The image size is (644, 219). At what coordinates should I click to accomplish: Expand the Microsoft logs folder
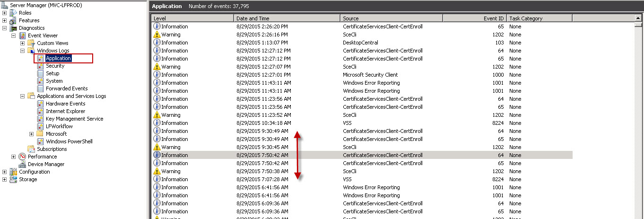point(31,134)
